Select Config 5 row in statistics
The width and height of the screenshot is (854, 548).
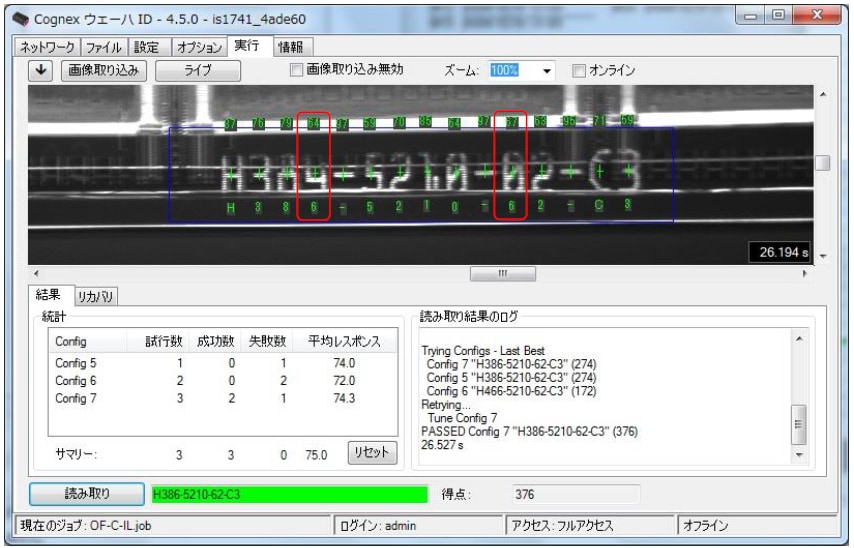[222, 363]
